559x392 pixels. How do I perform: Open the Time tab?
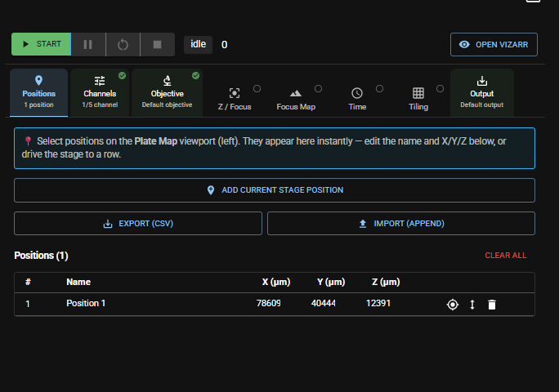click(357, 99)
